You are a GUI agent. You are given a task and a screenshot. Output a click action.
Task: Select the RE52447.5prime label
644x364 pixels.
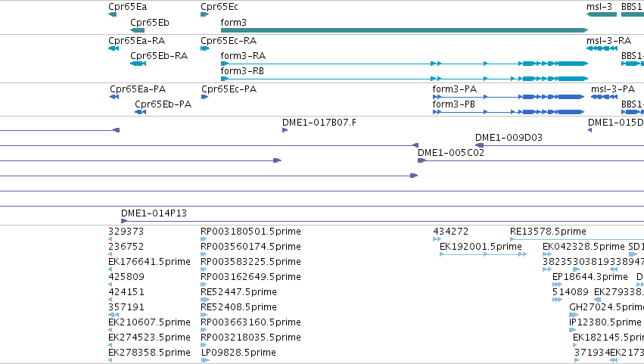(238, 292)
